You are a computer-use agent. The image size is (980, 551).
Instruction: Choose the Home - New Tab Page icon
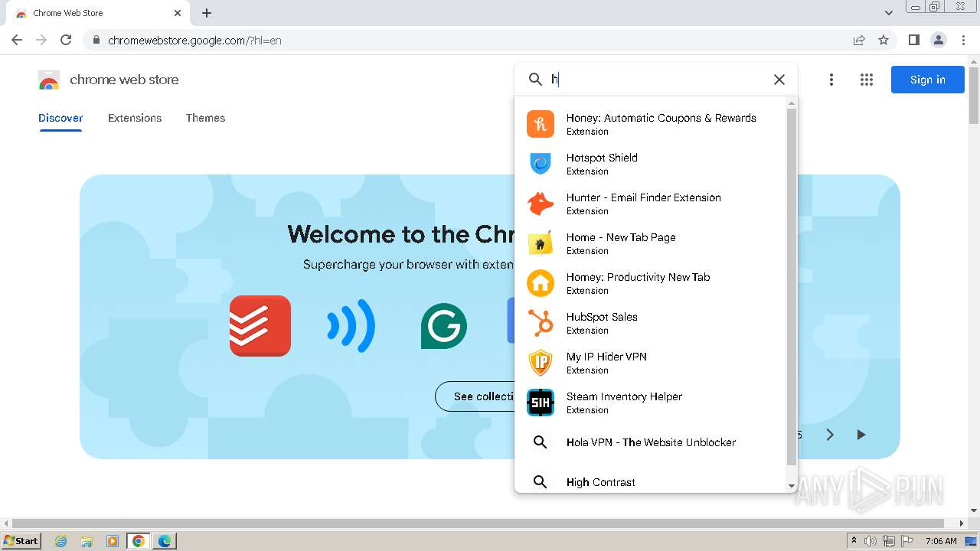point(541,243)
